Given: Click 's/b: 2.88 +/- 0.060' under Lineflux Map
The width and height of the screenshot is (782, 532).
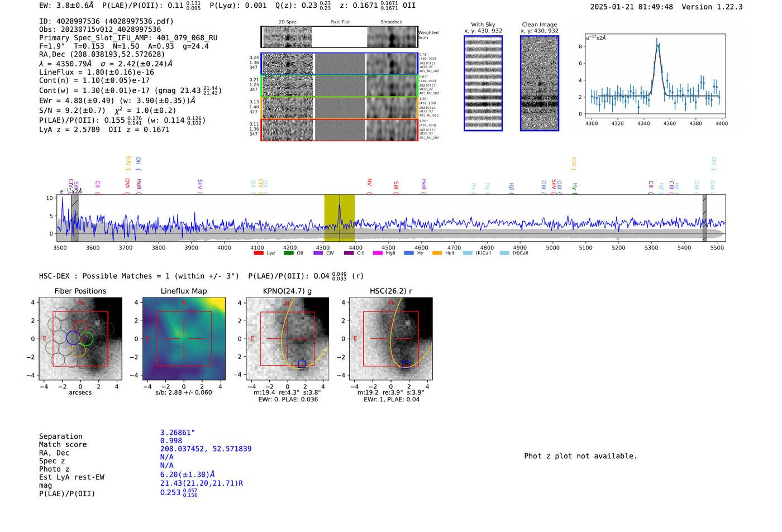Looking at the screenshot, I should [x=184, y=392].
